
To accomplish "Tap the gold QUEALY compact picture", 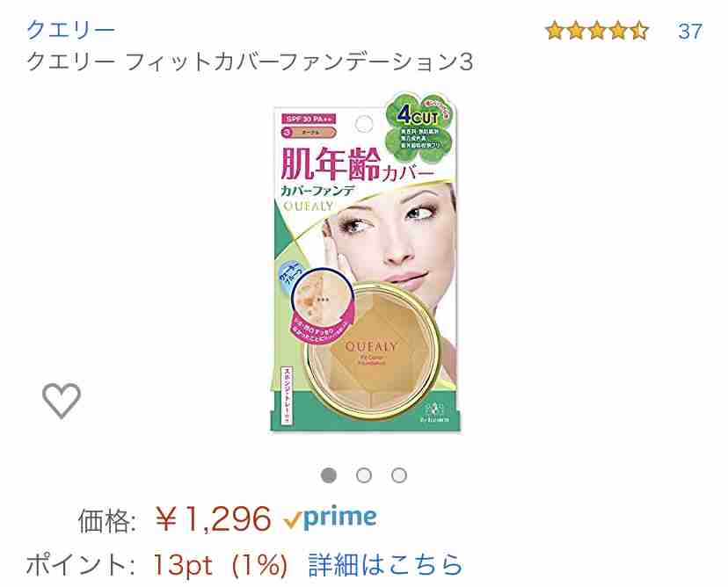I will point(373,350).
